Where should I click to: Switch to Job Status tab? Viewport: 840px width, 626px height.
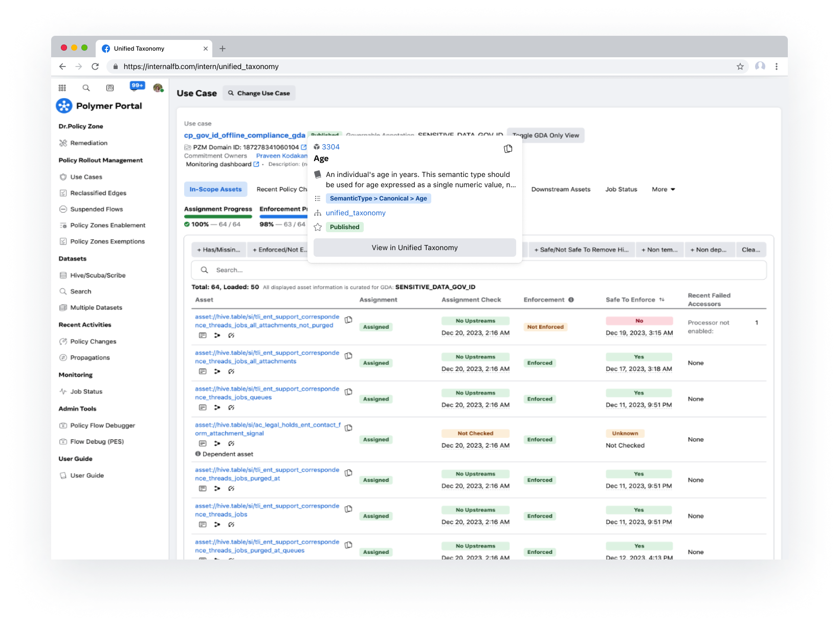click(621, 189)
